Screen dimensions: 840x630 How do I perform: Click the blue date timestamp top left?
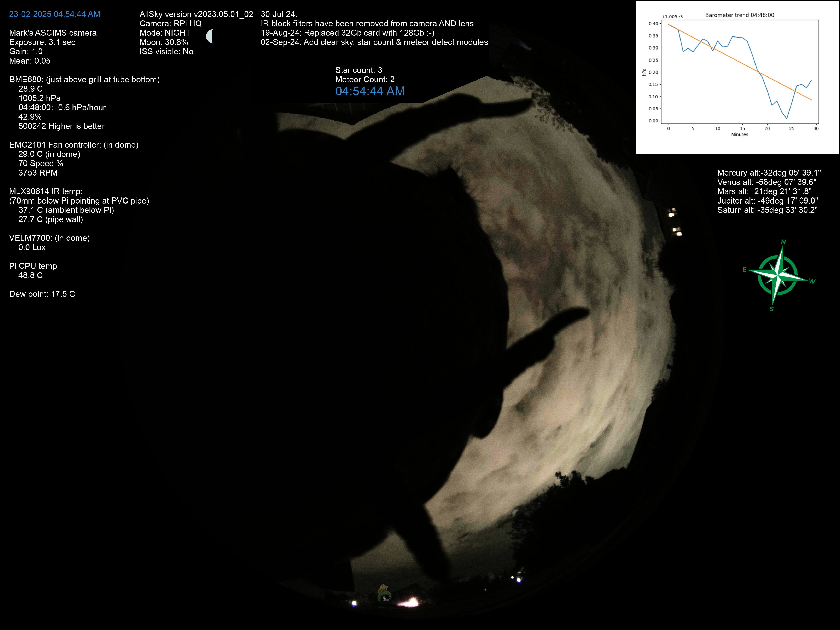coord(54,14)
